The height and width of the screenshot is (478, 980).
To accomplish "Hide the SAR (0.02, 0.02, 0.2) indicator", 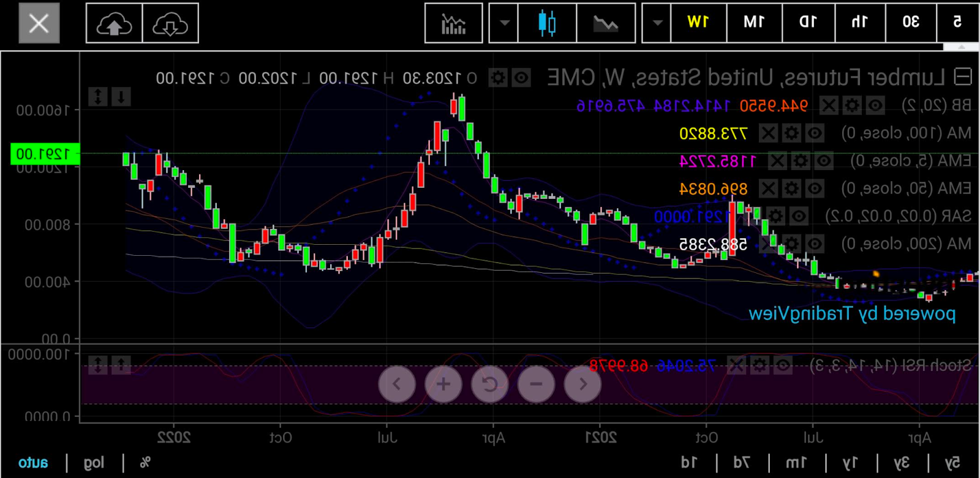I will click(x=799, y=216).
